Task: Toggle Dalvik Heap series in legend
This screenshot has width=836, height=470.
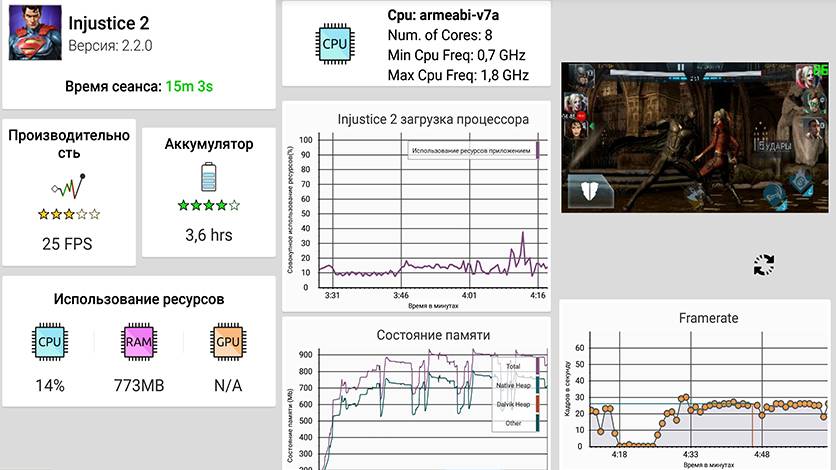Action: click(514, 404)
